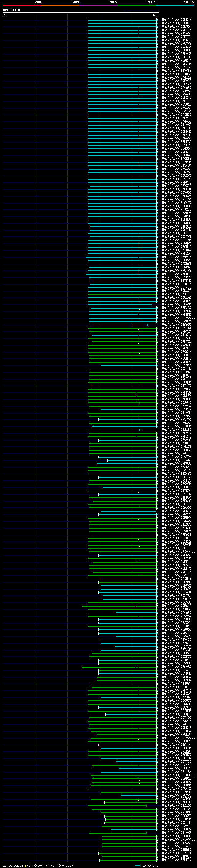Click the green ~80% identity legend segment
Image resolution: width=197 pixels, height=868 pixels.
(136, 6)
